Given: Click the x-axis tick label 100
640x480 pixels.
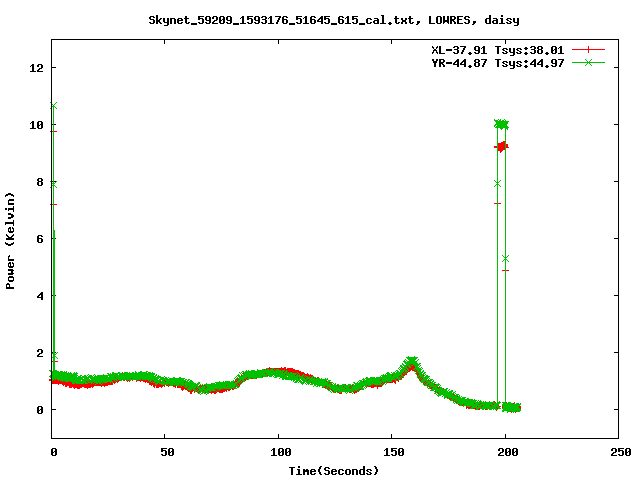Looking at the screenshot, I should point(280,452).
